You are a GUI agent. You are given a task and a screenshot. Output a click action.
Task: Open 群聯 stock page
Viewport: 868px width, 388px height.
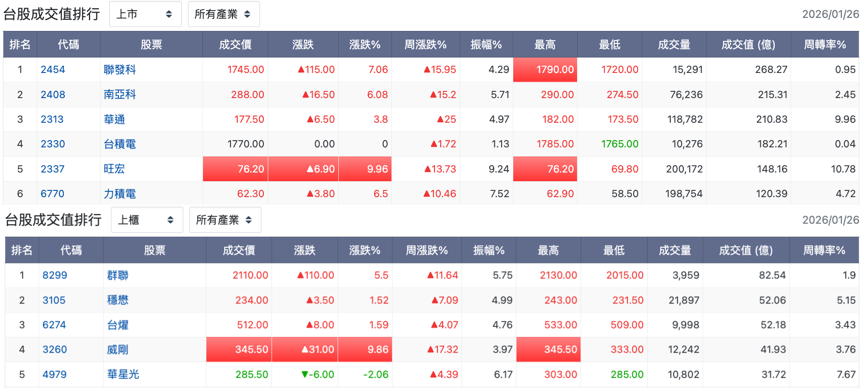tap(118, 275)
